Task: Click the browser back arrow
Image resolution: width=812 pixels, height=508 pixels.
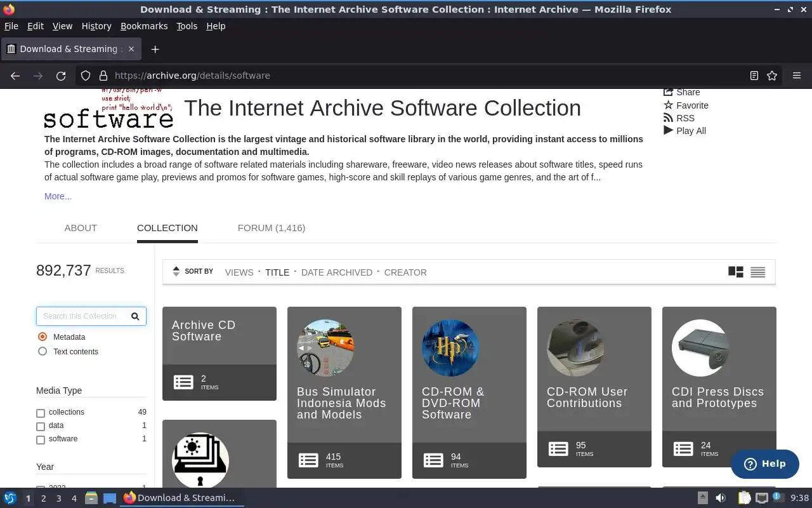Action: coord(15,76)
